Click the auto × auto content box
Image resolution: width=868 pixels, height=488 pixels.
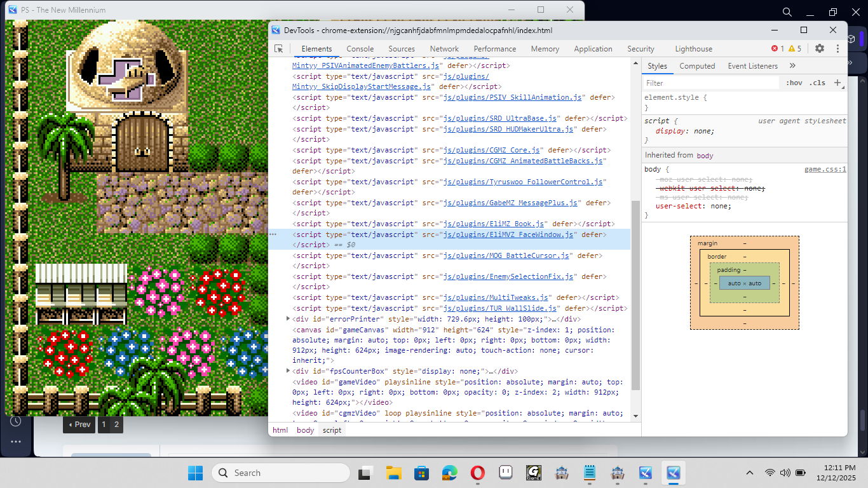click(x=744, y=283)
